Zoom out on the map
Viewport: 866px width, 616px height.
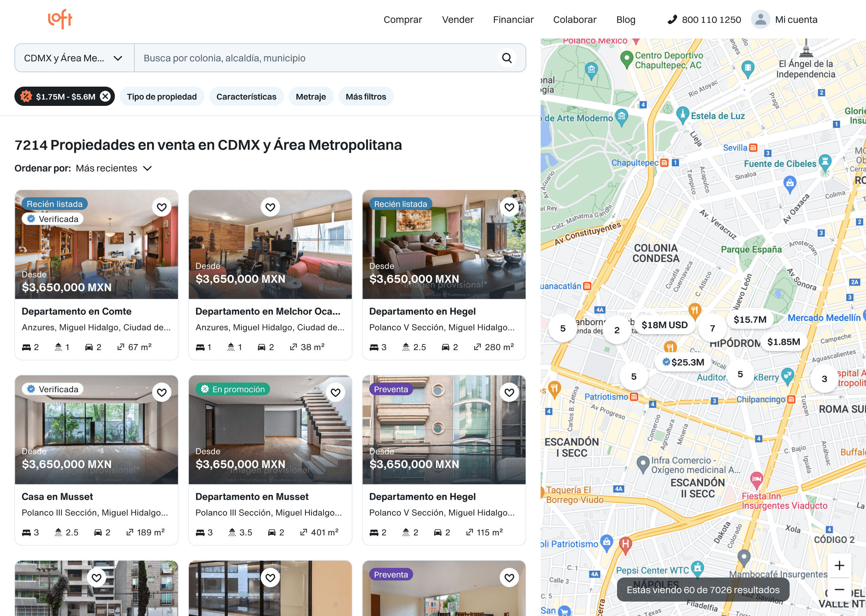[x=839, y=590]
